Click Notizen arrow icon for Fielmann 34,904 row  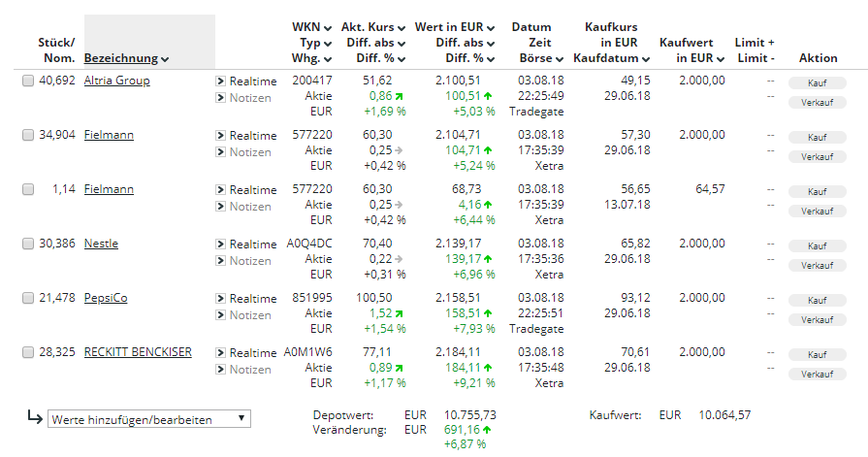coord(220,152)
